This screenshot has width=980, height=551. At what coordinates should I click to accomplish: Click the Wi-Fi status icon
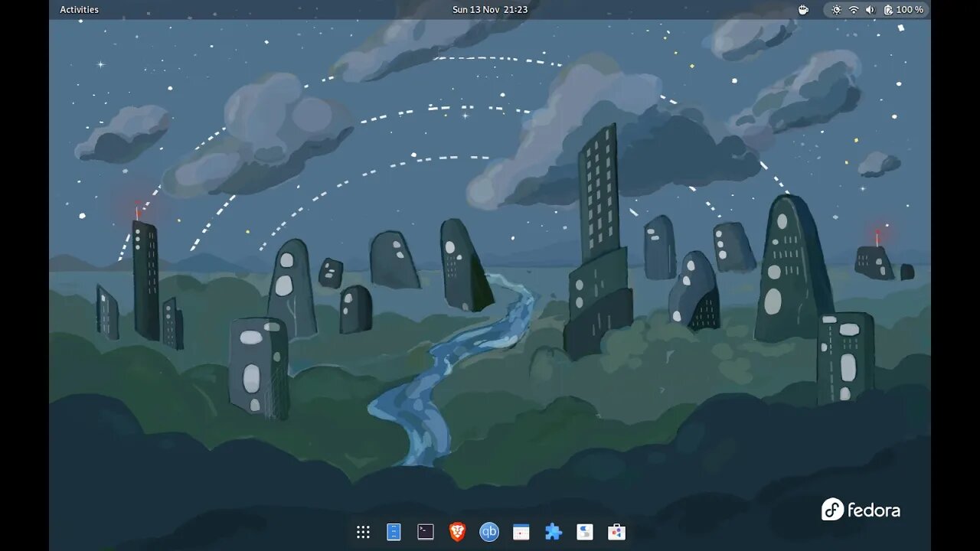point(854,10)
